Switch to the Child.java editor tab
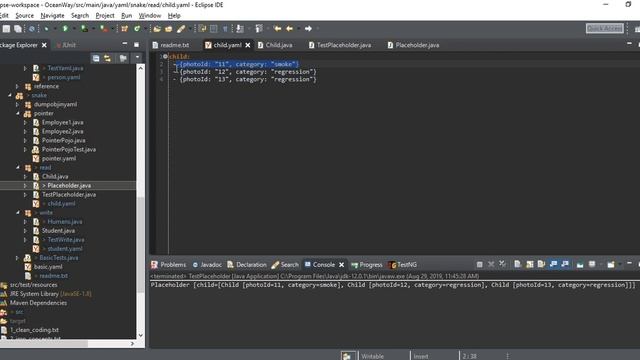The height and width of the screenshot is (360, 640). (275, 45)
